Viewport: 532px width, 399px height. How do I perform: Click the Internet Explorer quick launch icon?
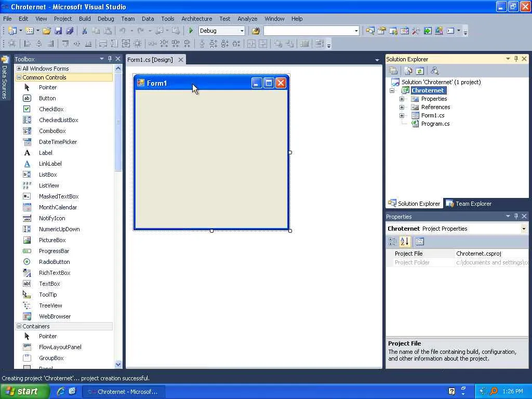[x=61, y=391]
